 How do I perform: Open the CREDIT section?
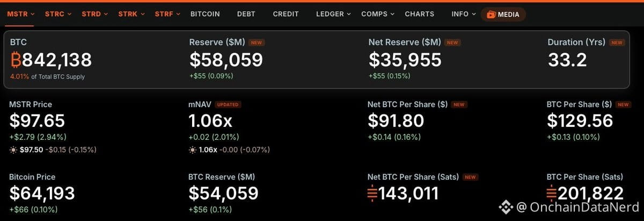(286, 14)
